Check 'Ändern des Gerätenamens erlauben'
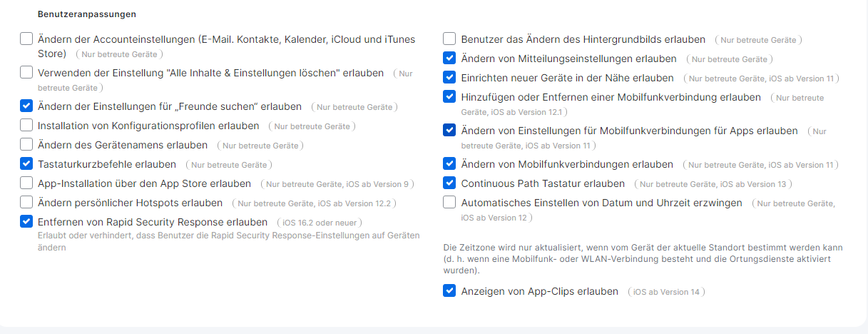This screenshot has width=868, height=334. pos(26,145)
